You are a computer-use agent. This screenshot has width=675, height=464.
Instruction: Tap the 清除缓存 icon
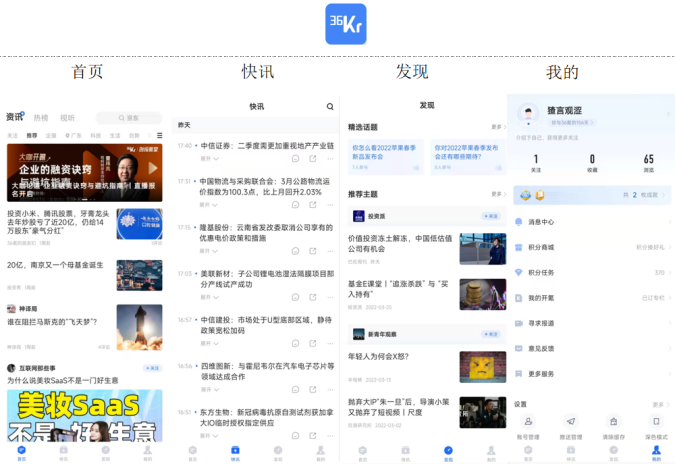[613, 421]
